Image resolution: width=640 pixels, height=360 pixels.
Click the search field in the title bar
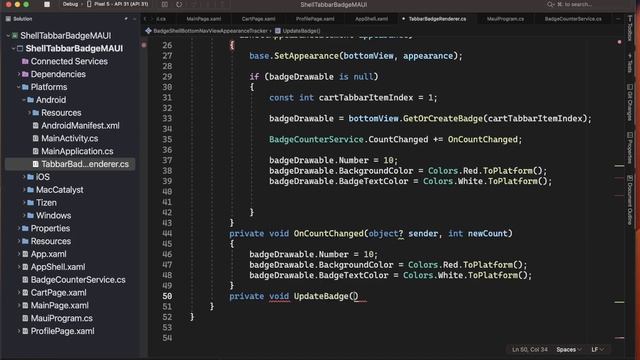(x=570, y=4)
